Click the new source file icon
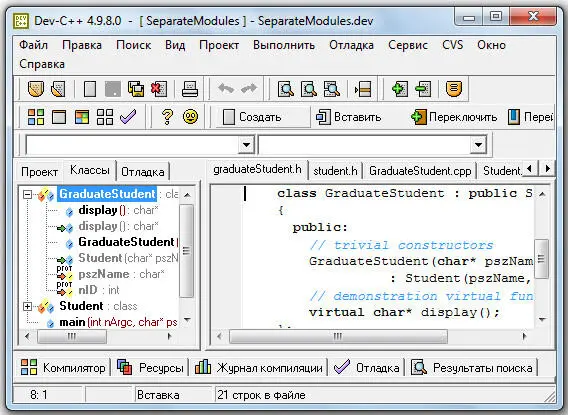 click(x=89, y=89)
